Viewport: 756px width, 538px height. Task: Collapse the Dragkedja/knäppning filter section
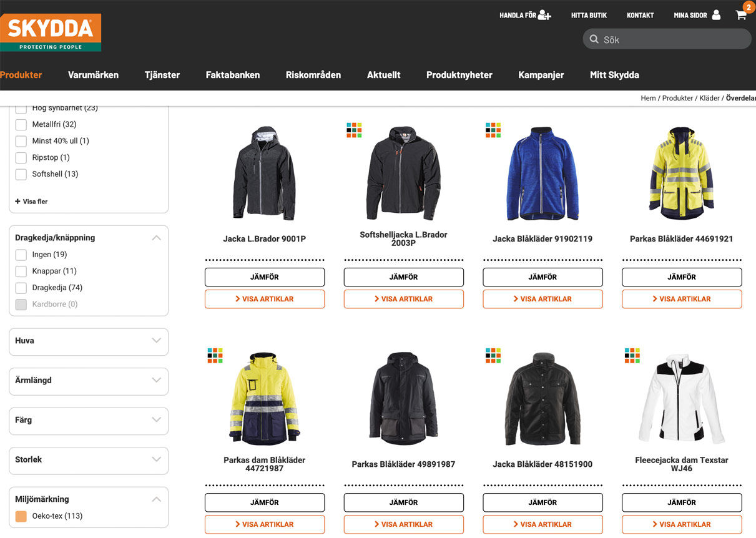click(x=156, y=238)
